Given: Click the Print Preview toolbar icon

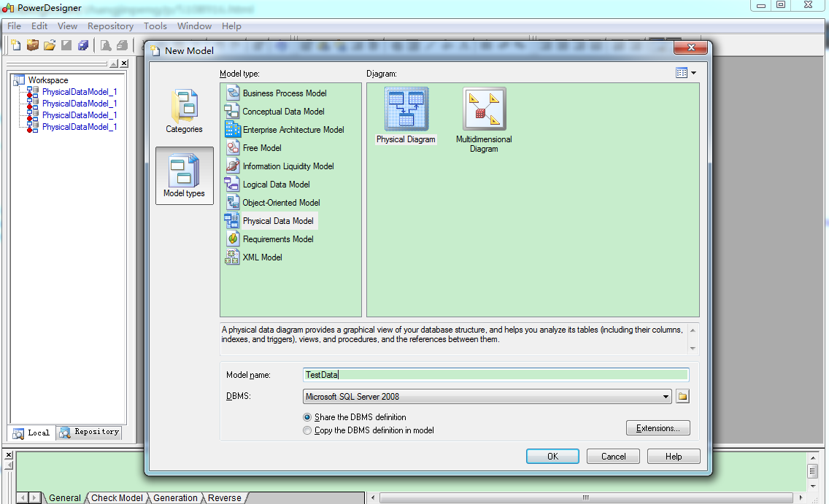Looking at the screenshot, I should pyautogui.click(x=106, y=45).
